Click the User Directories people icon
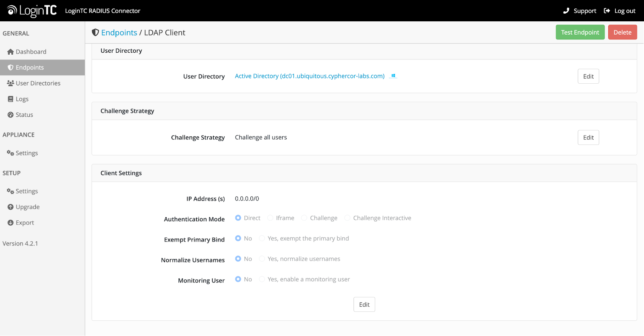The width and height of the screenshot is (644, 336). (x=10, y=83)
